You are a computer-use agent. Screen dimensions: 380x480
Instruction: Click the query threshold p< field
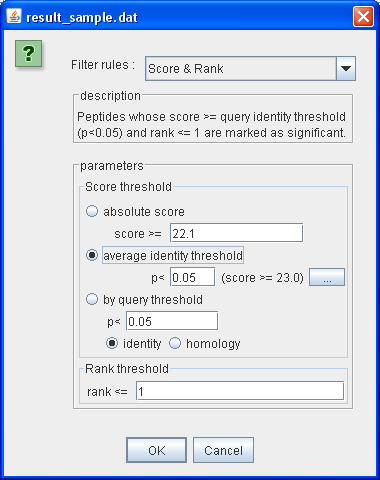coord(172,321)
